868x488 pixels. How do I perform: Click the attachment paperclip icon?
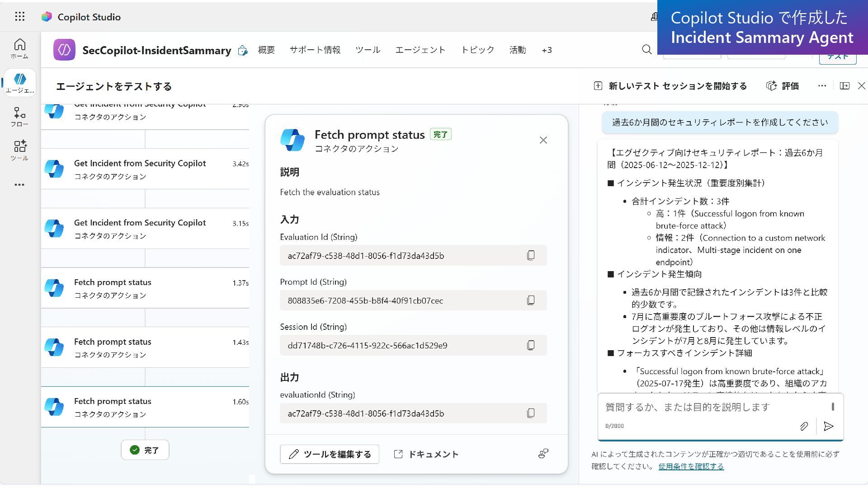804,426
